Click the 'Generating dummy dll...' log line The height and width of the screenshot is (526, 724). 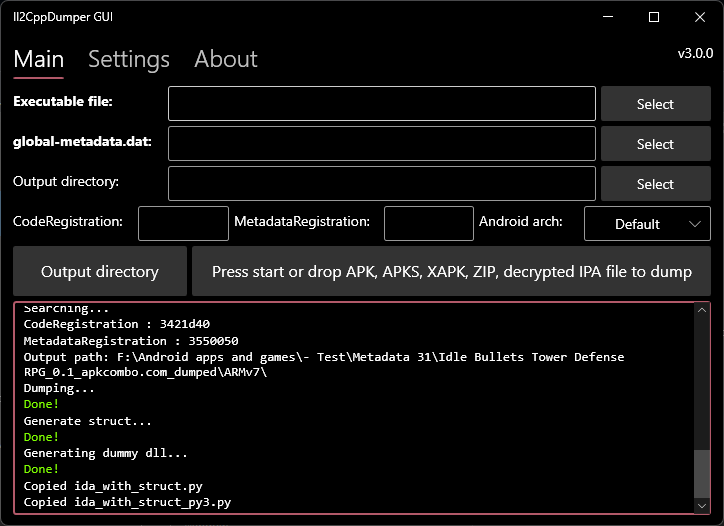tap(106, 453)
